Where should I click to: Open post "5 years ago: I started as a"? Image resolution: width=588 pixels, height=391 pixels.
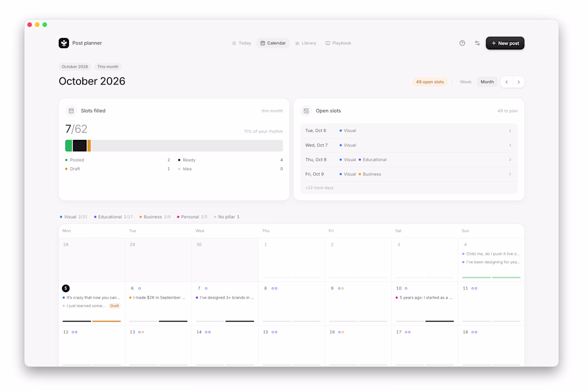click(x=424, y=298)
